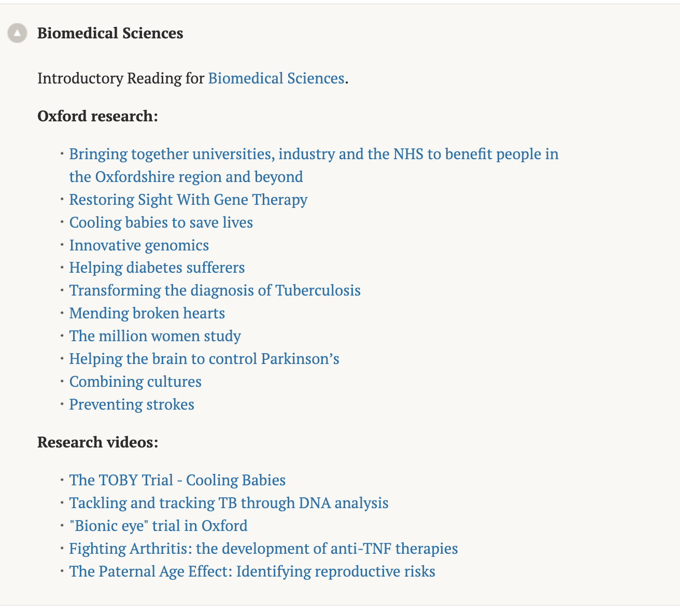Open Cooling babies to save lives link

(161, 222)
